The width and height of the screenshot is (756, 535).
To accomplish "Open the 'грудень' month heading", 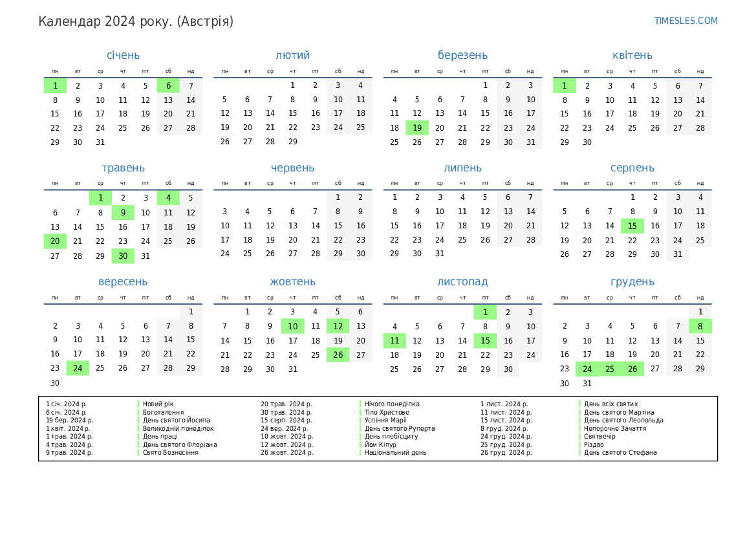I will point(632,282).
